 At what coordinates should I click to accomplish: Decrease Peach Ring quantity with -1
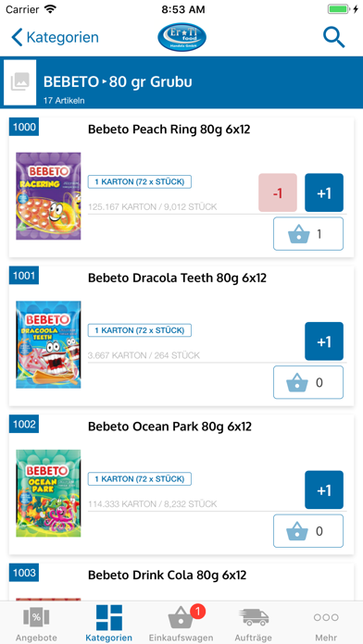pos(278,192)
